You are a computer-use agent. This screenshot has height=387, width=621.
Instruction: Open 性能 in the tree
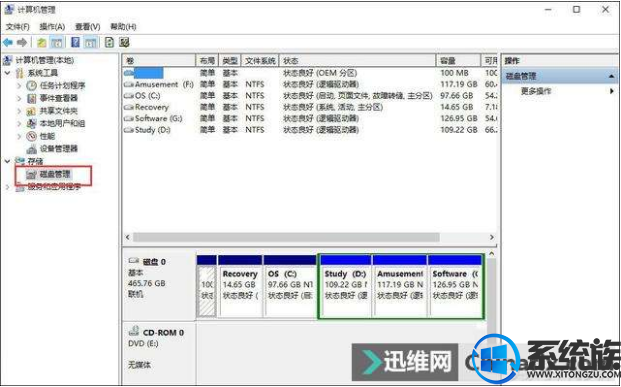[47, 136]
